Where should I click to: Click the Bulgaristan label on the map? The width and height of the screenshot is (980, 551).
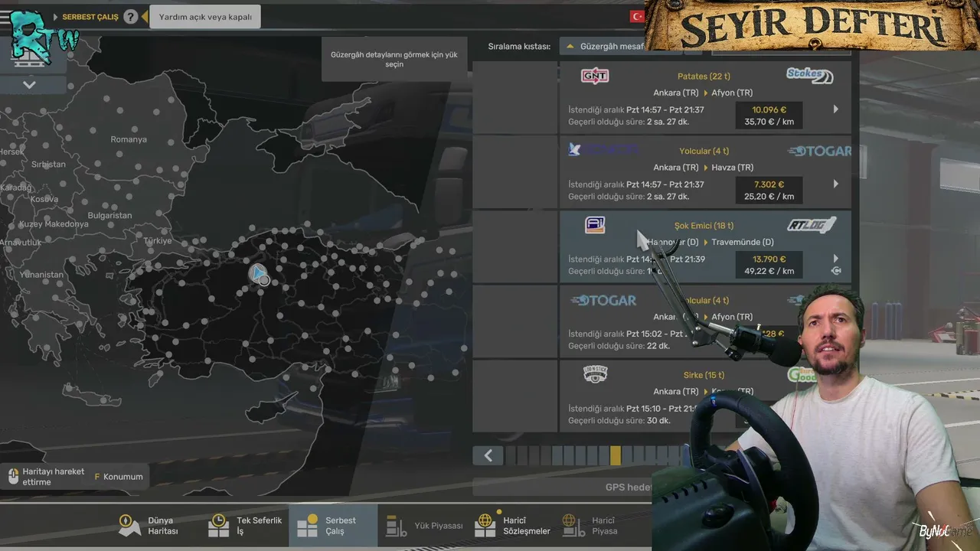109,216
